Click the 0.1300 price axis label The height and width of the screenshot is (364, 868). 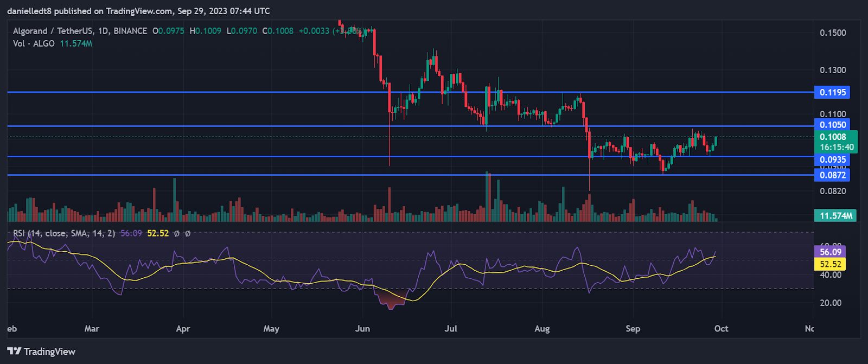[x=833, y=70]
